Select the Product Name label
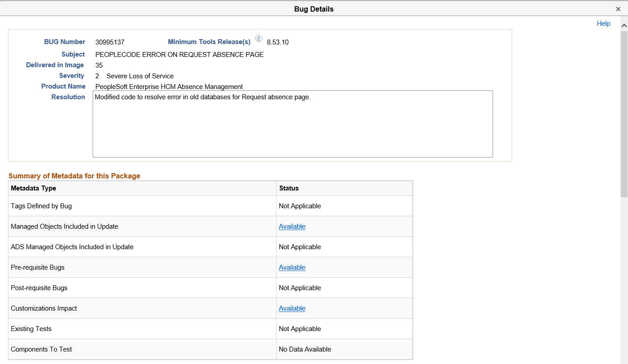The width and height of the screenshot is (628, 364). (63, 86)
